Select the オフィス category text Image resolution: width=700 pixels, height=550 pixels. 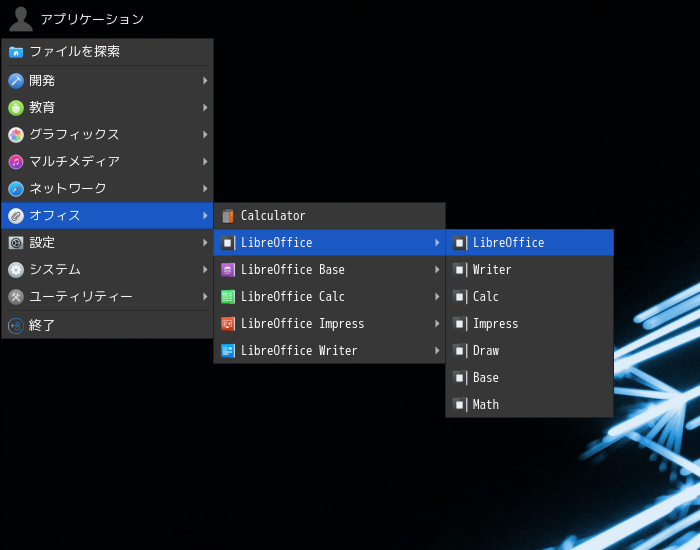[54, 216]
